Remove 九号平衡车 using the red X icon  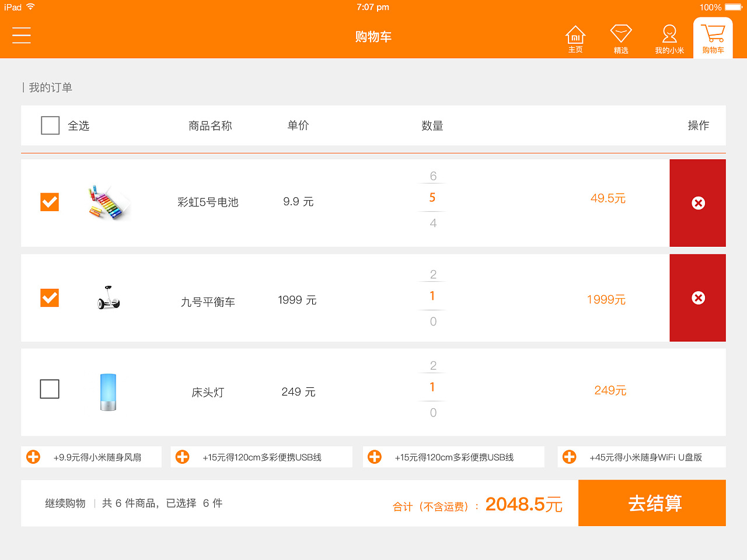click(x=698, y=298)
